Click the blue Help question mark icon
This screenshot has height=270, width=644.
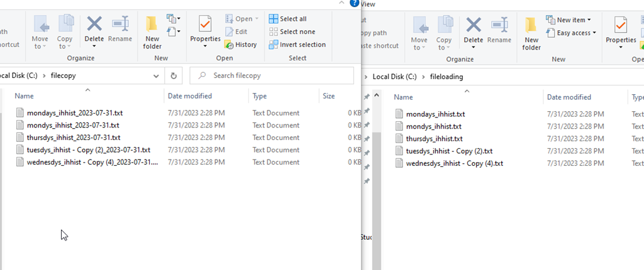(355, 3)
